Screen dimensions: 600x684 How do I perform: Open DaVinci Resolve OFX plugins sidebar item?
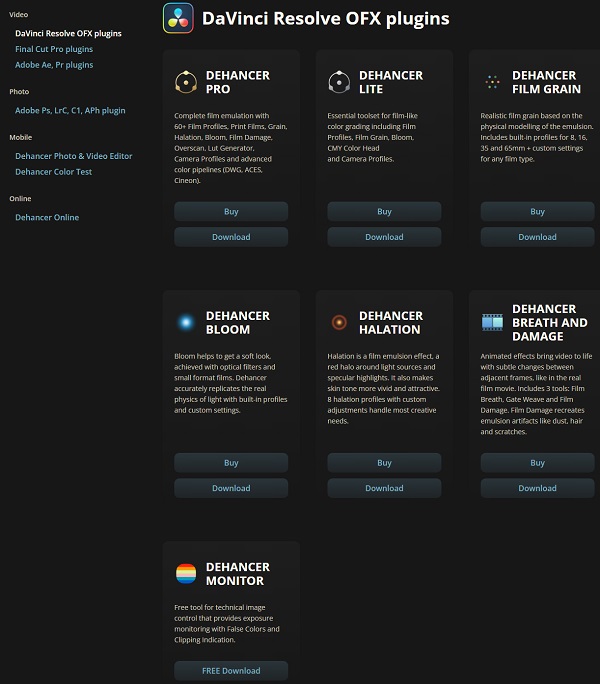(x=68, y=33)
